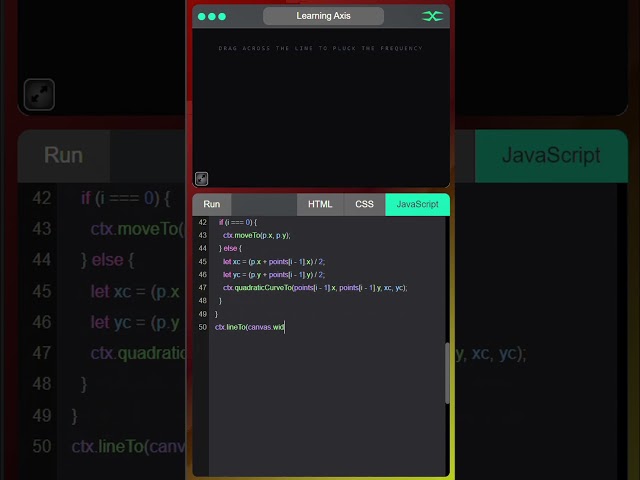Click the line 47 quadraticCurveTo code
The height and width of the screenshot is (480, 640).
315,288
